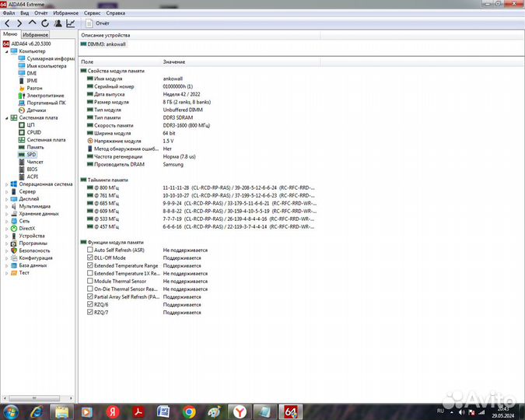Click the Up arrow toolbar icon
The image size is (525, 420).
point(32,23)
